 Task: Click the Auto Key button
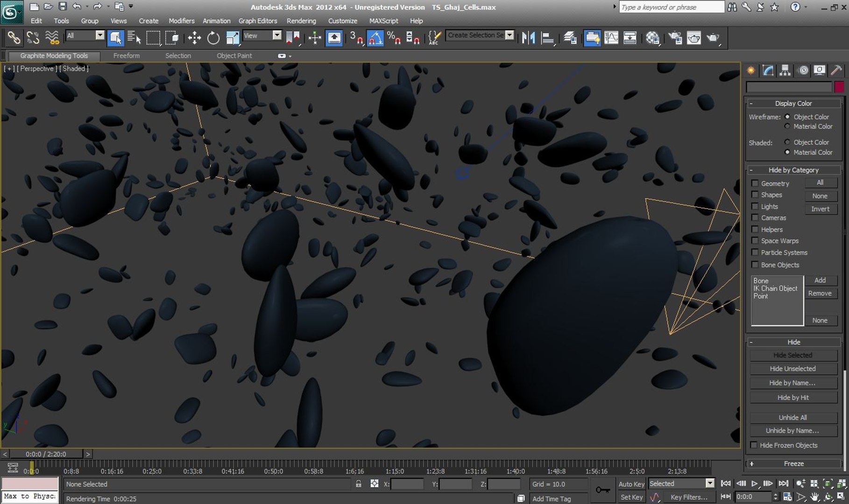point(631,484)
